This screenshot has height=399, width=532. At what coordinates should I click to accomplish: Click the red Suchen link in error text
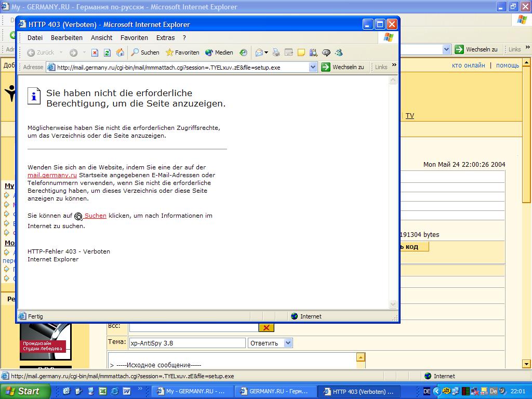(x=95, y=216)
